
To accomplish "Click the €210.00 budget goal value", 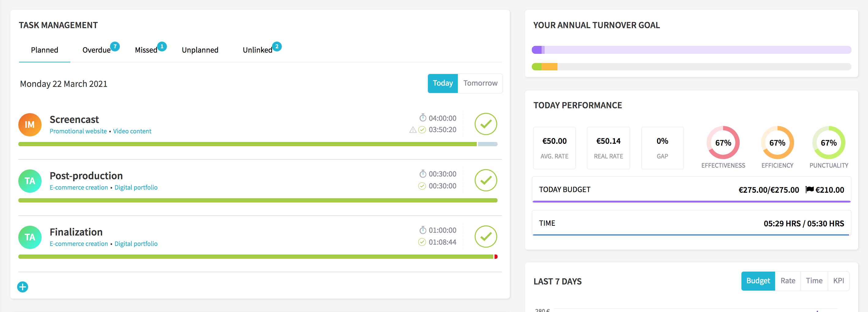I will 829,190.
